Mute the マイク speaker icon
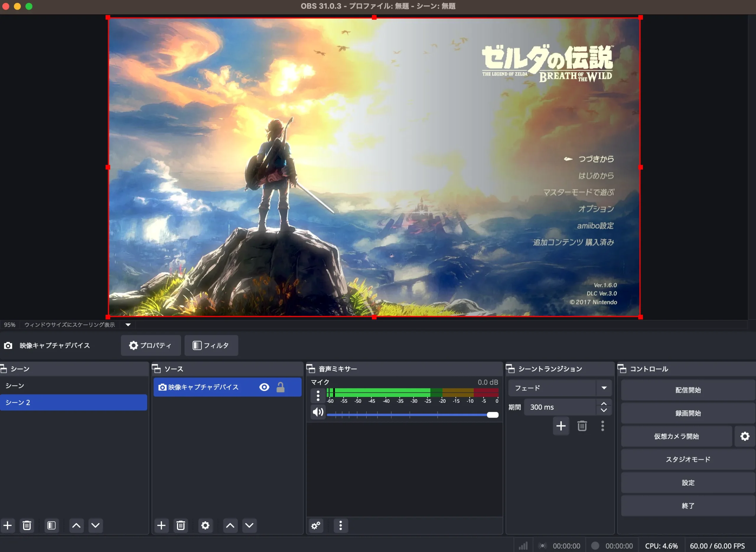The image size is (756, 552). pos(318,412)
